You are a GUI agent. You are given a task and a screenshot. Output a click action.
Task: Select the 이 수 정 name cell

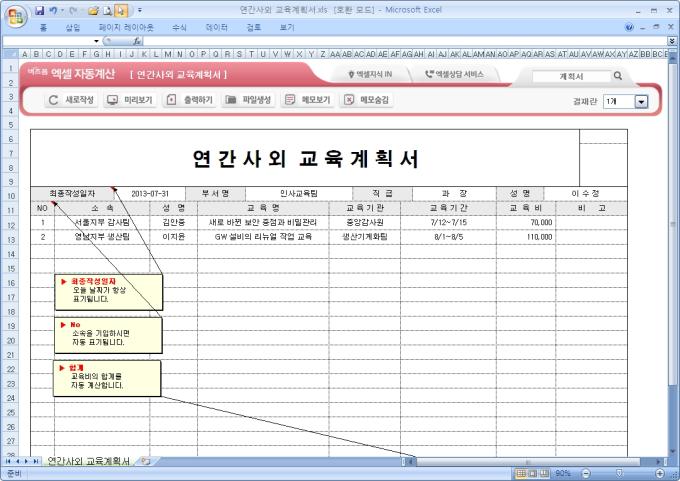(585, 193)
